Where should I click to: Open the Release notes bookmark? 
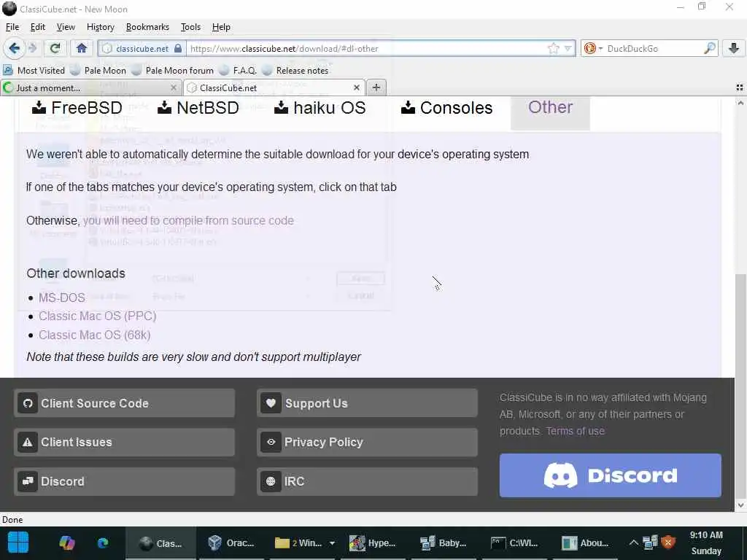point(295,71)
